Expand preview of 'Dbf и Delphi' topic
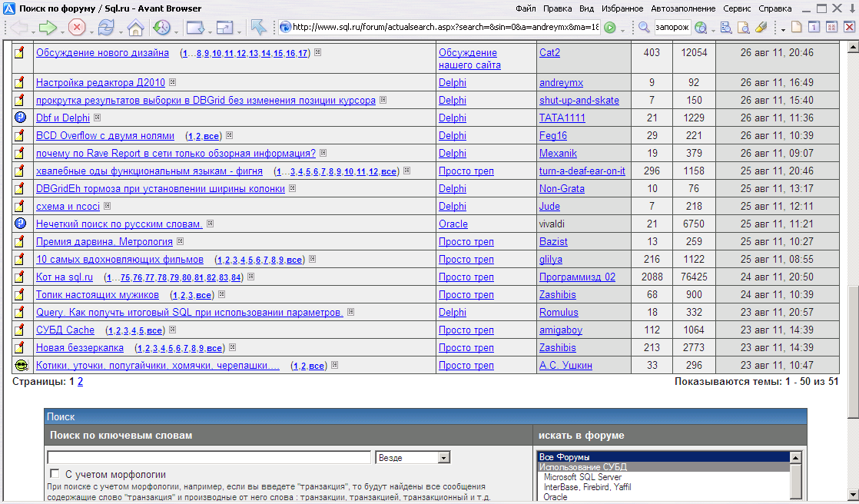859x504 pixels. pyautogui.click(x=97, y=118)
